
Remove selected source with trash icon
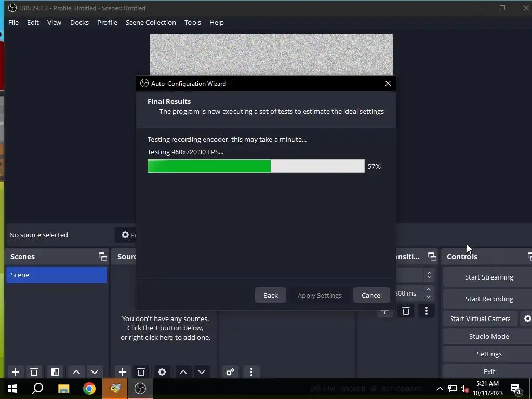click(141, 372)
